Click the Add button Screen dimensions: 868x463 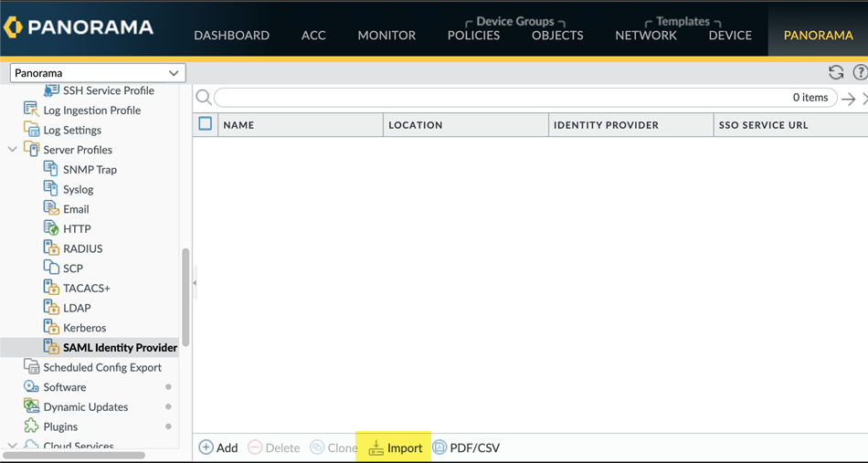(218, 447)
